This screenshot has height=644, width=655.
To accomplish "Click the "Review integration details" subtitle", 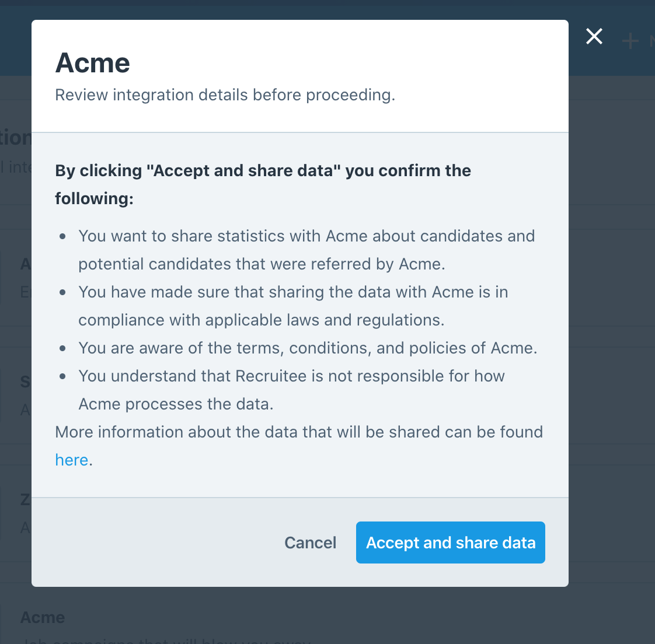I will [x=225, y=94].
